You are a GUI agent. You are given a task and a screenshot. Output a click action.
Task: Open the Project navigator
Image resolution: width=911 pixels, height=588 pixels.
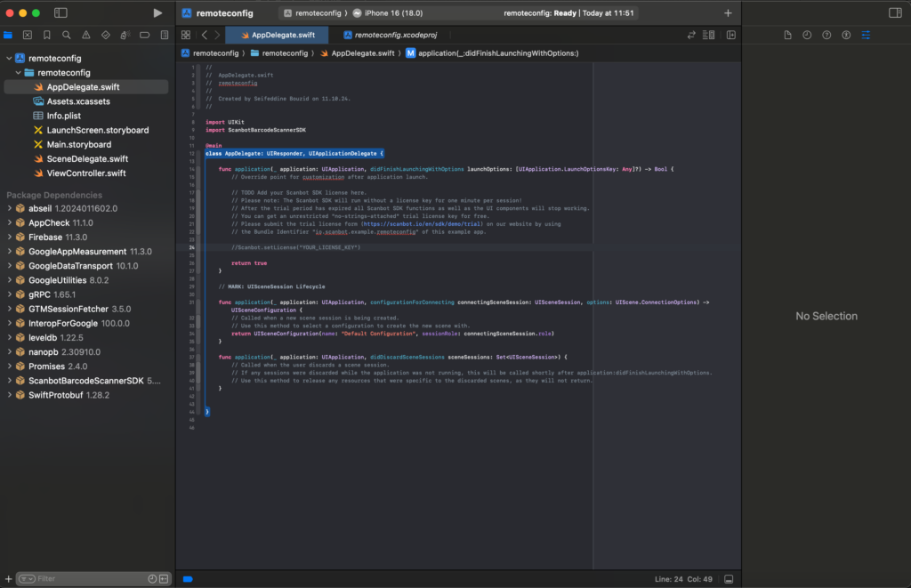tap(9, 35)
